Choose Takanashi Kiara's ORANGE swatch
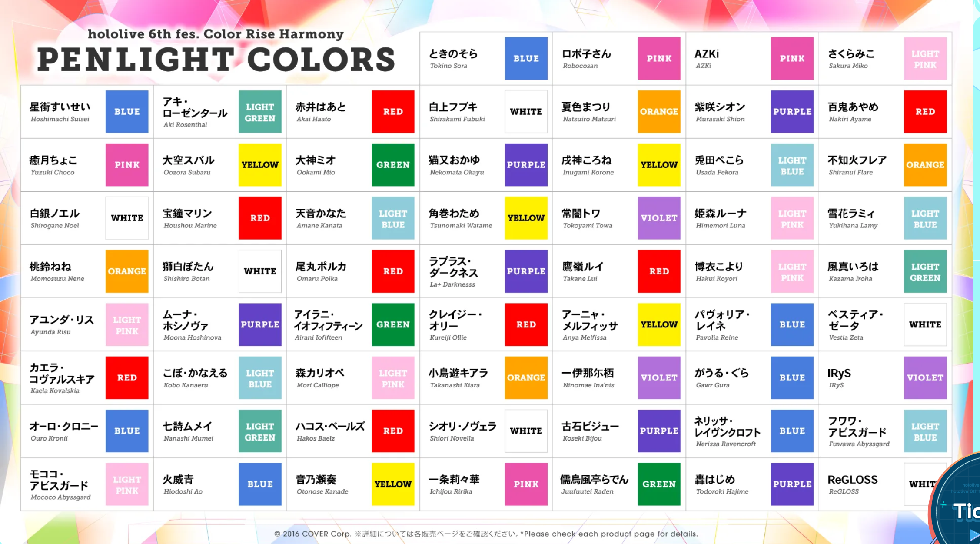This screenshot has height=544, width=980. [x=526, y=378]
